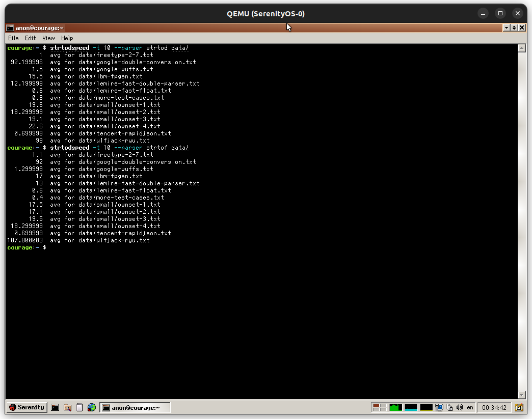This screenshot has height=419, width=532.
Task: Adjust volume via the speaker tray icon
Action: (460, 407)
